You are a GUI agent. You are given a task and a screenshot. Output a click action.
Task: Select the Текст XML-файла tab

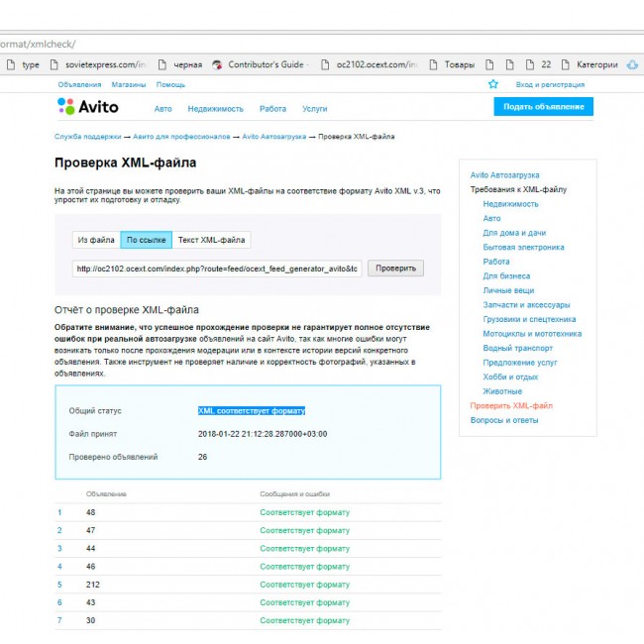[x=211, y=240]
